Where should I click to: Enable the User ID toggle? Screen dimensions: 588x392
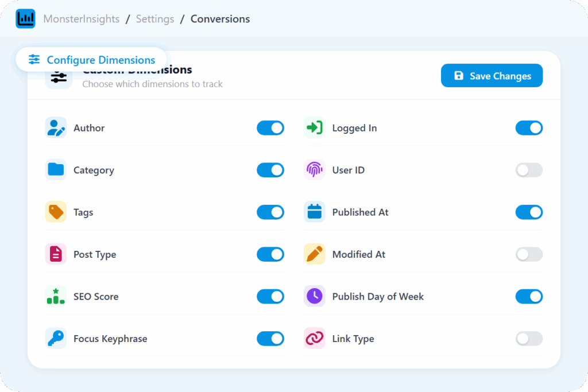(x=528, y=170)
